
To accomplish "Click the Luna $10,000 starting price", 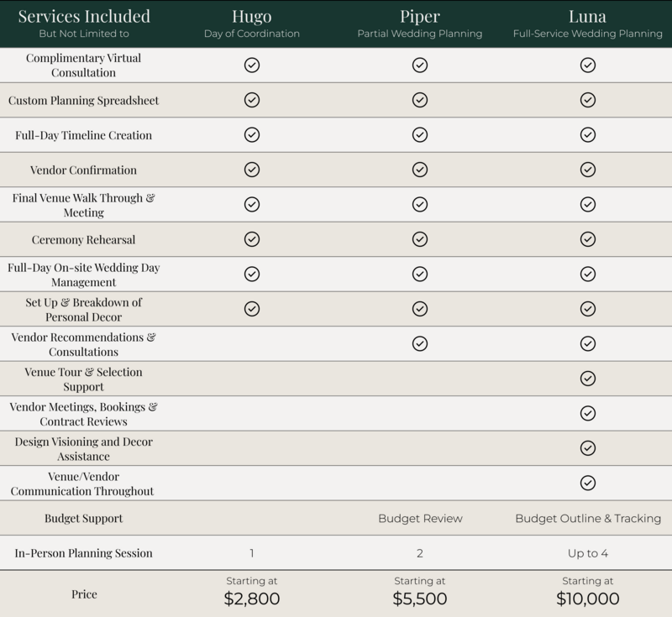I will (x=588, y=598).
